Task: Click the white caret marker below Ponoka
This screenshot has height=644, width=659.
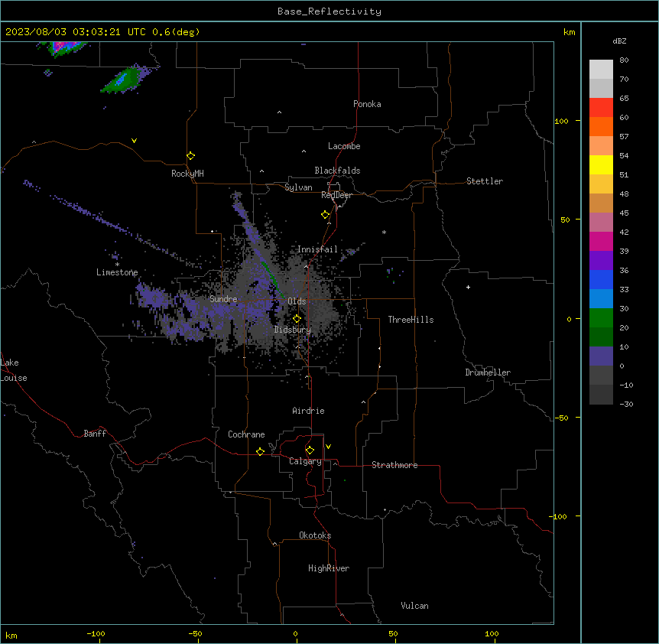Action: pyautogui.click(x=279, y=112)
